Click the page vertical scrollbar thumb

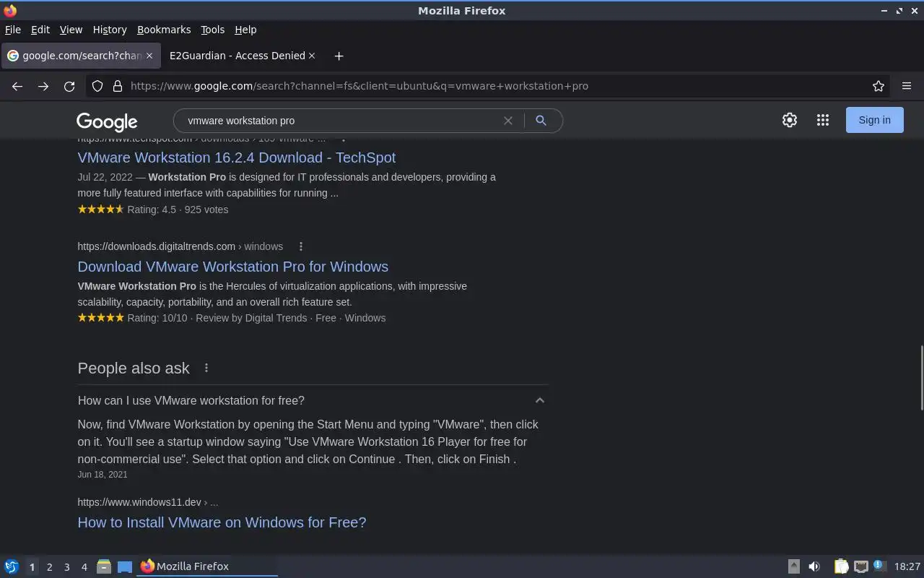coord(921,378)
